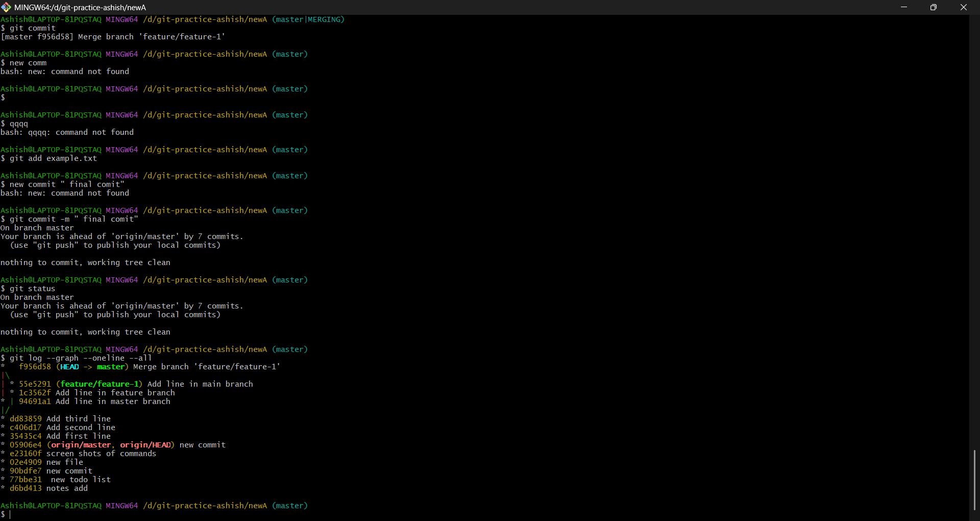The height and width of the screenshot is (521, 980).
Task: Click the Git Bash icon in title bar
Action: pyautogui.click(x=6, y=7)
